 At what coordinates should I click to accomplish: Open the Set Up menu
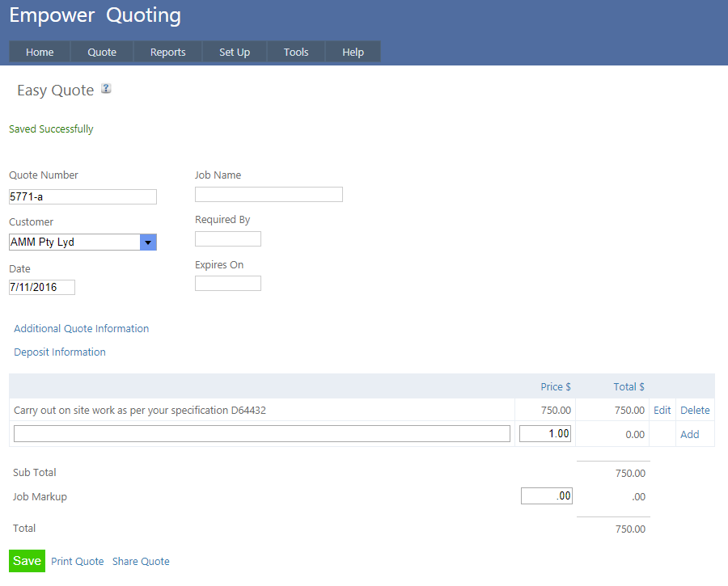(235, 52)
